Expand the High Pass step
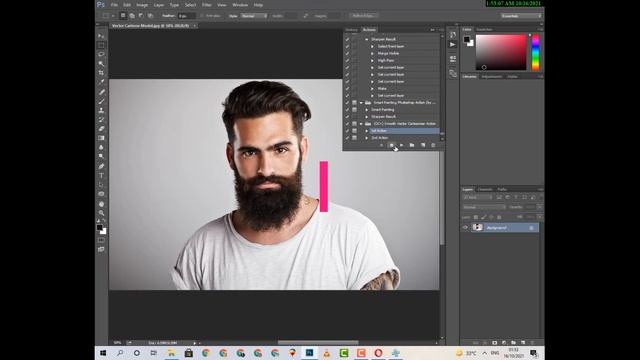This screenshot has width=640, height=360. [x=372, y=60]
